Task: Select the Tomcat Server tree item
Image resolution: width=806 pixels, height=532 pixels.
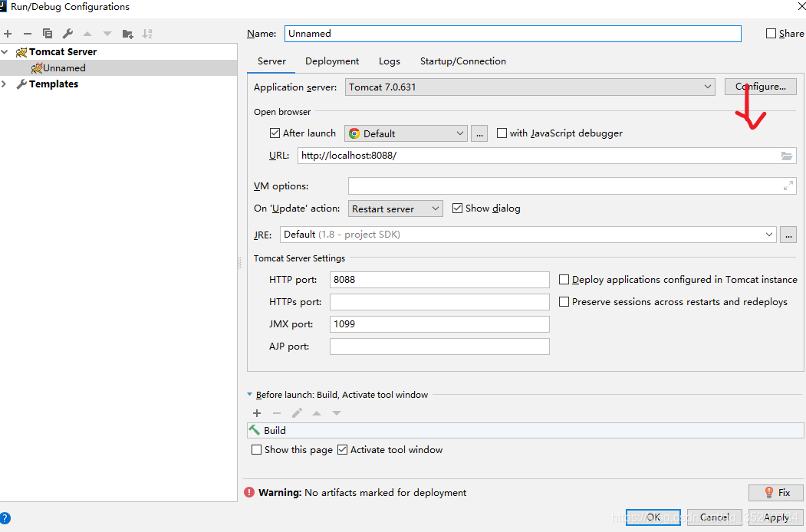Action: click(63, 52)
